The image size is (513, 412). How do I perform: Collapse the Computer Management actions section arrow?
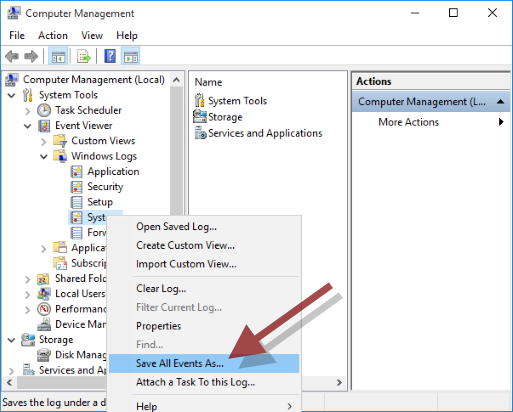tap(500, 102)
